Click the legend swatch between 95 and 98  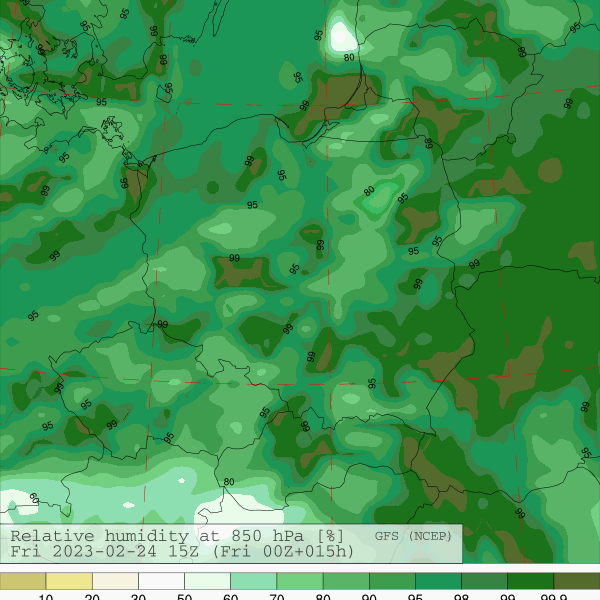coord(438,581)
